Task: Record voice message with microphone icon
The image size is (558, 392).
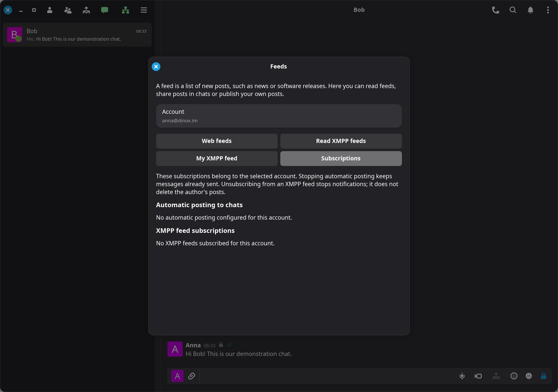Action: 462,376
